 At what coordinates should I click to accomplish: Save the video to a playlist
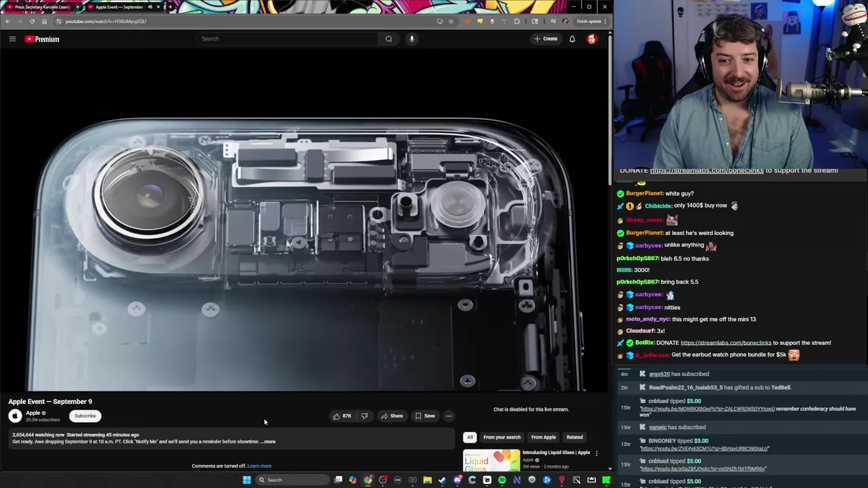pyautogui.click(x=425, y=415)
